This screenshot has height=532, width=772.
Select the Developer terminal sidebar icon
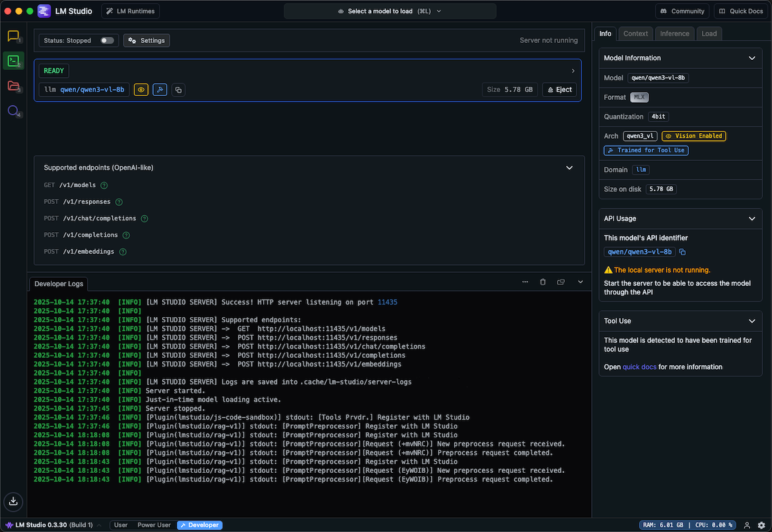tap(14, 60)
